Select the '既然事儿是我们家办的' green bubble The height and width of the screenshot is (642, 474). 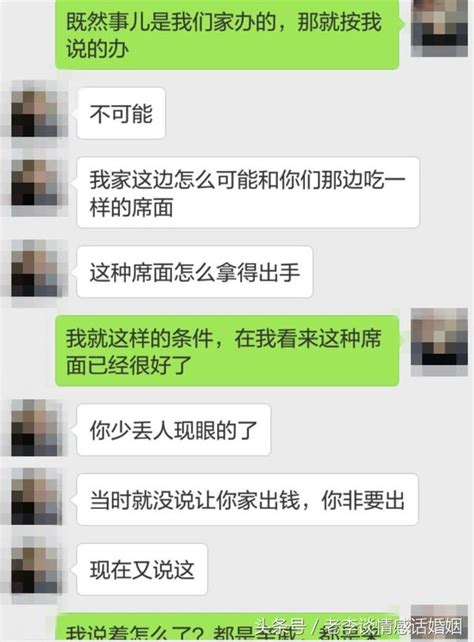[227, 35]
